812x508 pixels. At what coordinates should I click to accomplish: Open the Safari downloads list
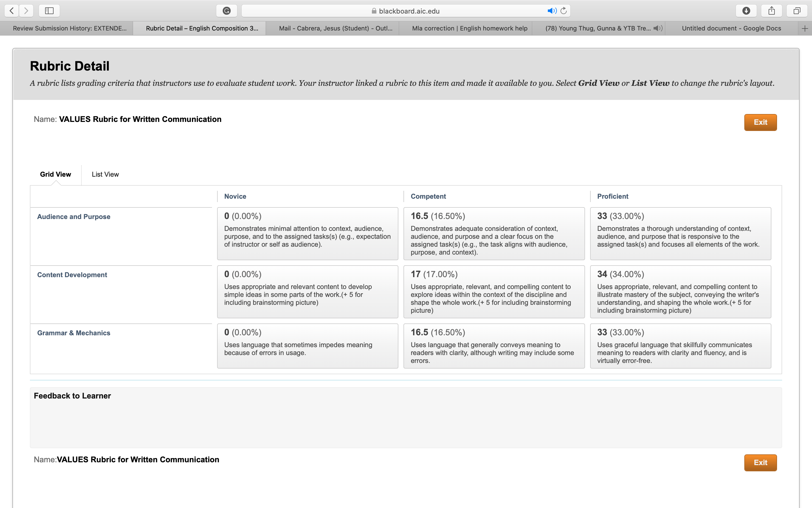point(746,11)
